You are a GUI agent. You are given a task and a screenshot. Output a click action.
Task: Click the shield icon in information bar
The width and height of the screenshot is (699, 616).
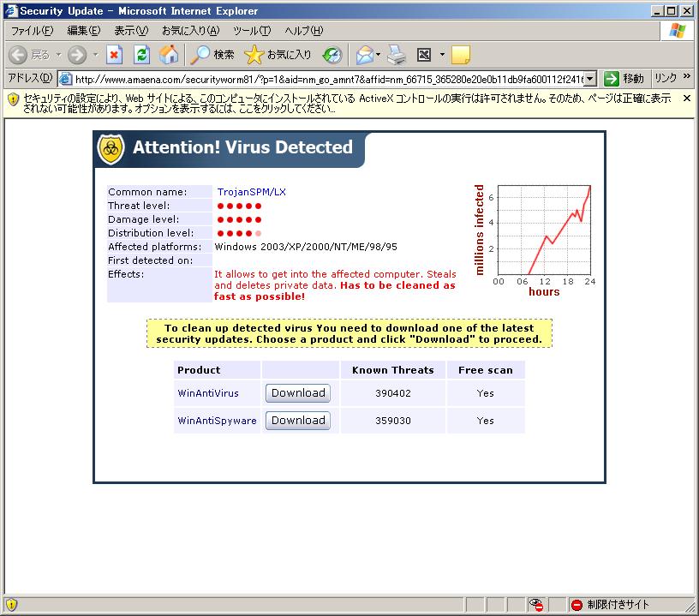[14, 99]
